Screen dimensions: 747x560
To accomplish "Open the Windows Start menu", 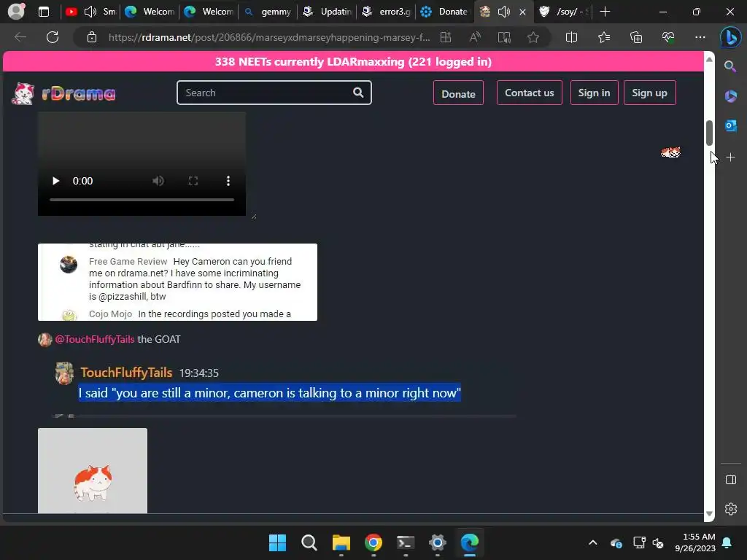I will tap(277, 542).
